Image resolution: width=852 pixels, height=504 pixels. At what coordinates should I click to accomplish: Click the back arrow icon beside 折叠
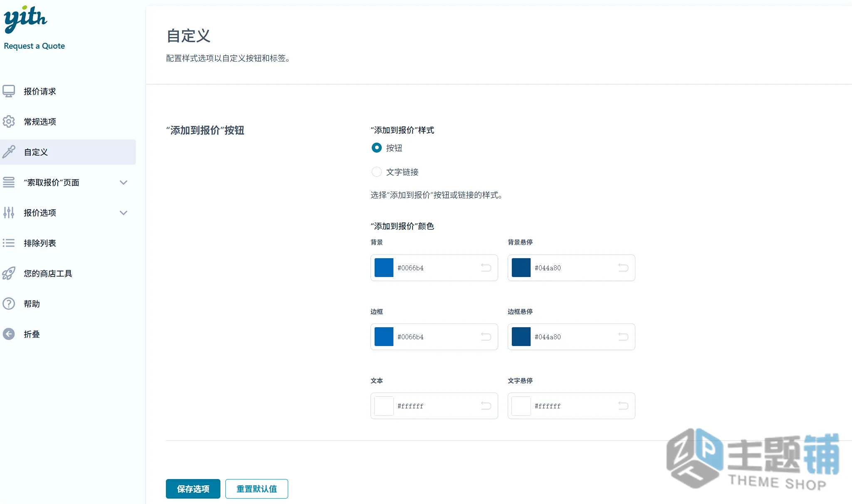(x=9, y=334)
